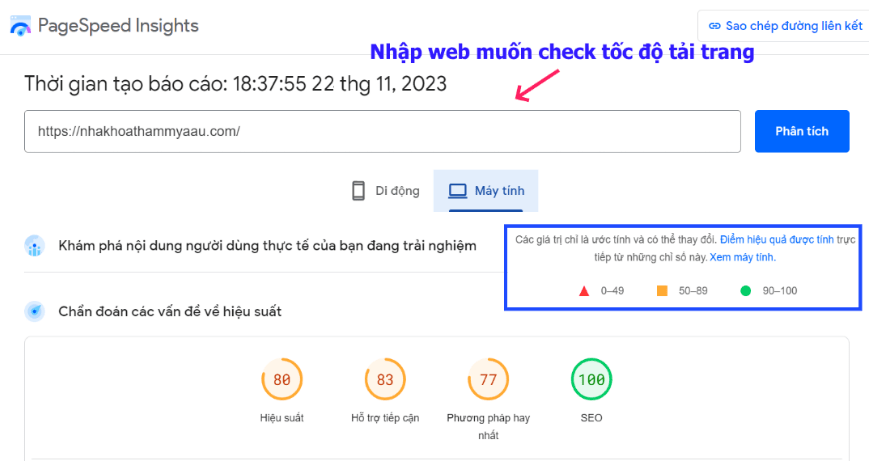
Task: Click the Phân tích analyze button
Action: [802, 131]
